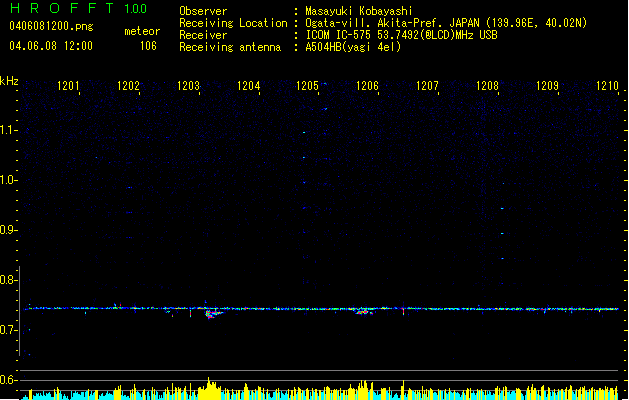Click time axis marker 1207
Image resolution: width=629 pixels, height=400 pixels.
click(x=427, y=86)
